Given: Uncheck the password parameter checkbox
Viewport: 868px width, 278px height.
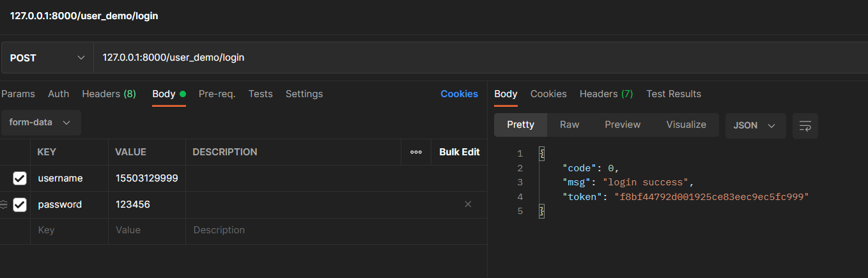Looking at the screenshot, I should tap(20, 205).
